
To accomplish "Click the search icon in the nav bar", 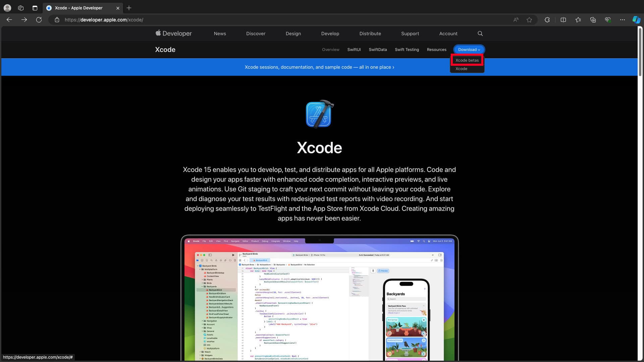I will coord(480,34).
